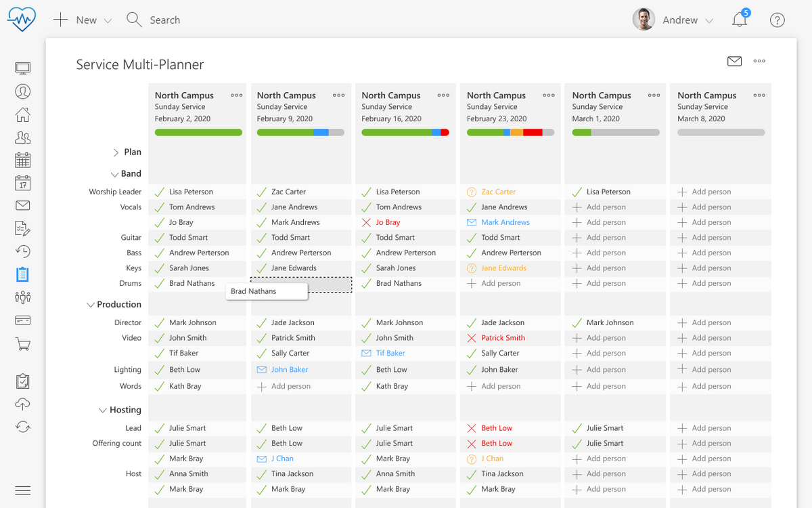Click the John Baker link under Lighting

pos(290,370)
